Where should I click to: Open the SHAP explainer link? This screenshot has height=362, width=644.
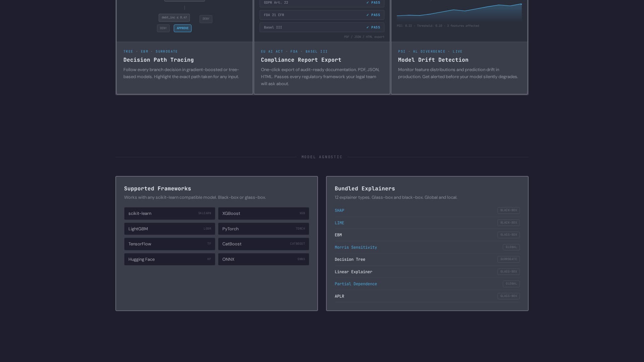click(x=339, y=210)
